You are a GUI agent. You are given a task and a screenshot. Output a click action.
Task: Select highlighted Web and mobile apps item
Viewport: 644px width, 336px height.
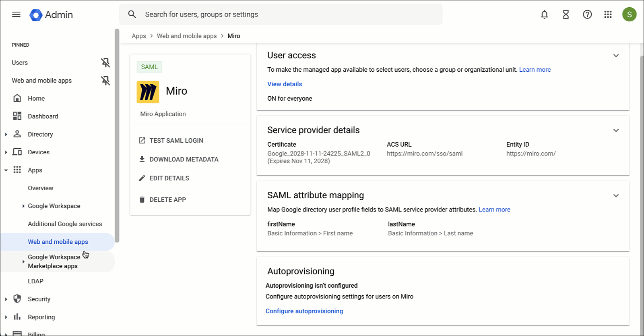(x=58, y=242)
